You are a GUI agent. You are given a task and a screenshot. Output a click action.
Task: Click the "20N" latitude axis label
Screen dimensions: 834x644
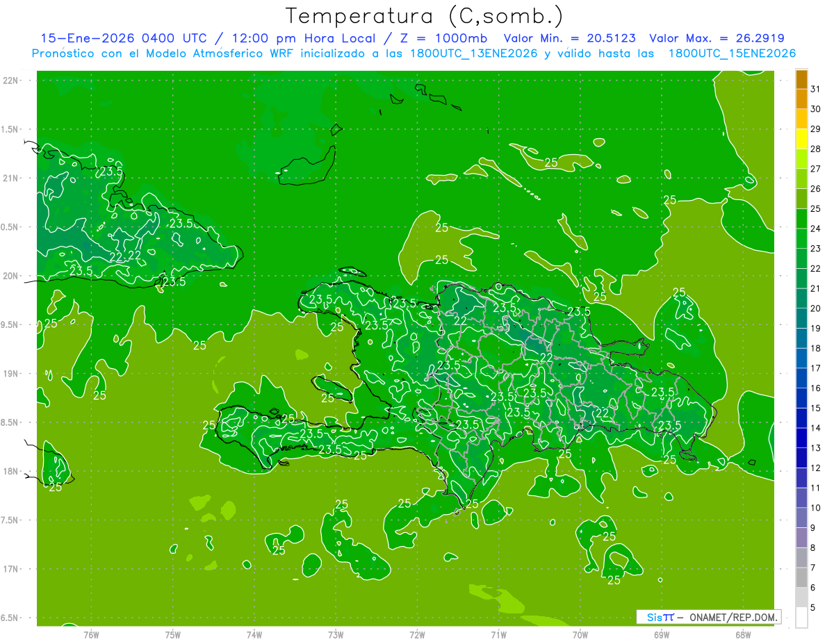pyautogui.click(x=10, y=276)
